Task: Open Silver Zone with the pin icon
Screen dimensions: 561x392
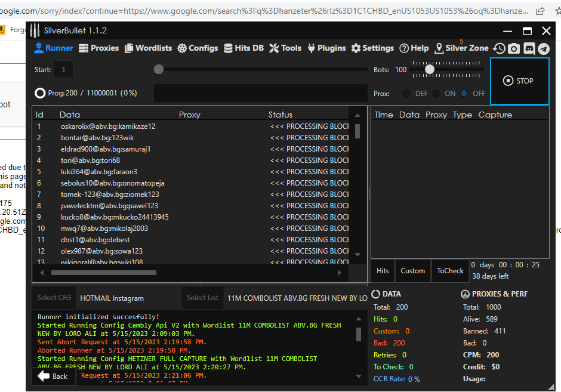Action: click(461, 48)
